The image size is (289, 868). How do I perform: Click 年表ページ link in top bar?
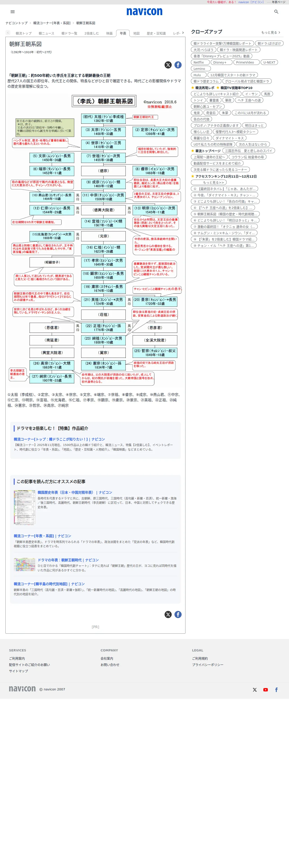[279, 2]
